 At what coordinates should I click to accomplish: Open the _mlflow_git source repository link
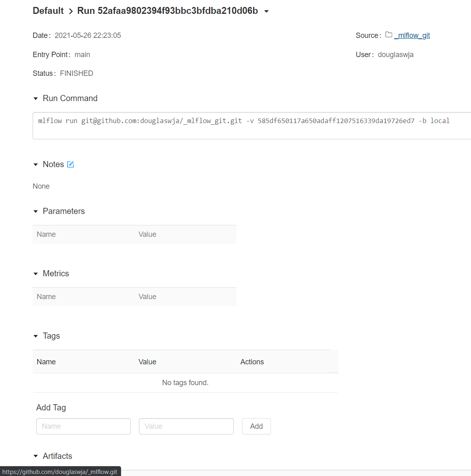[412, 35]
